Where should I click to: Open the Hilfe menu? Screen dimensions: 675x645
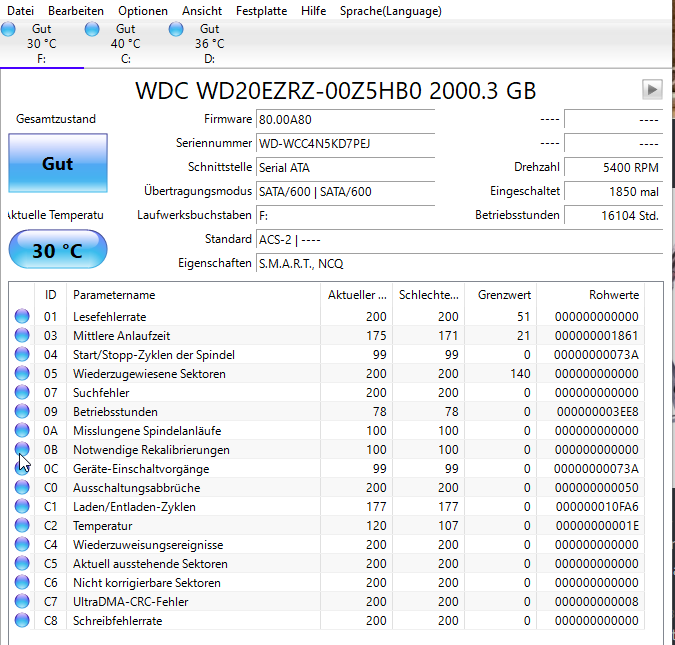point(313,11)
